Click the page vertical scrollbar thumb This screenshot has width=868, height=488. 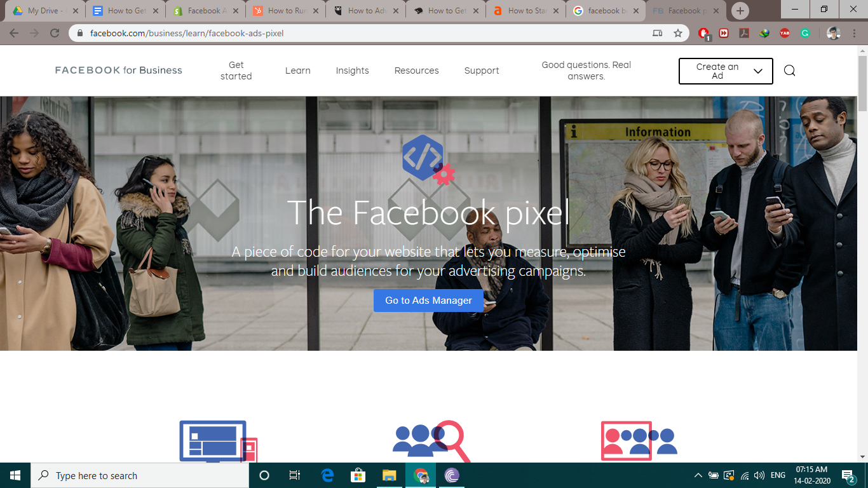862,84
